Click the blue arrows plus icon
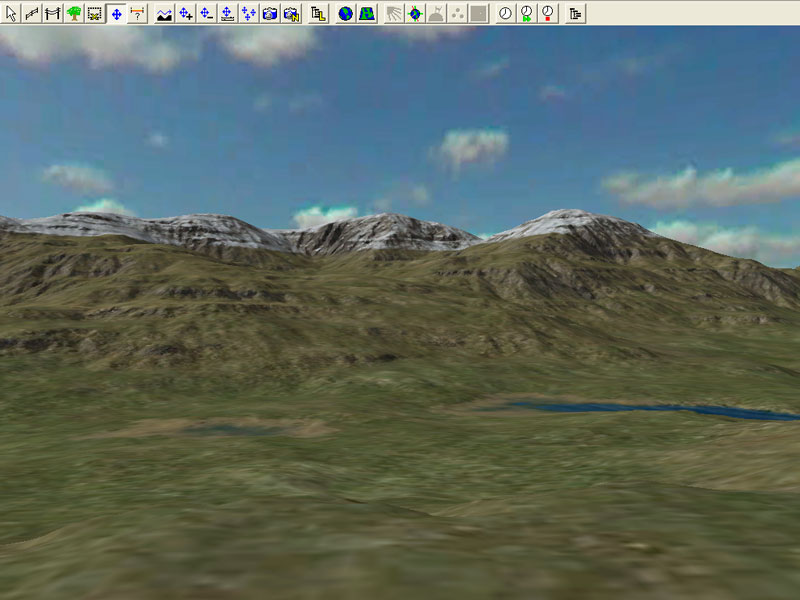The height and width of the screenshot is (600, 800). [x=185, y=14]
